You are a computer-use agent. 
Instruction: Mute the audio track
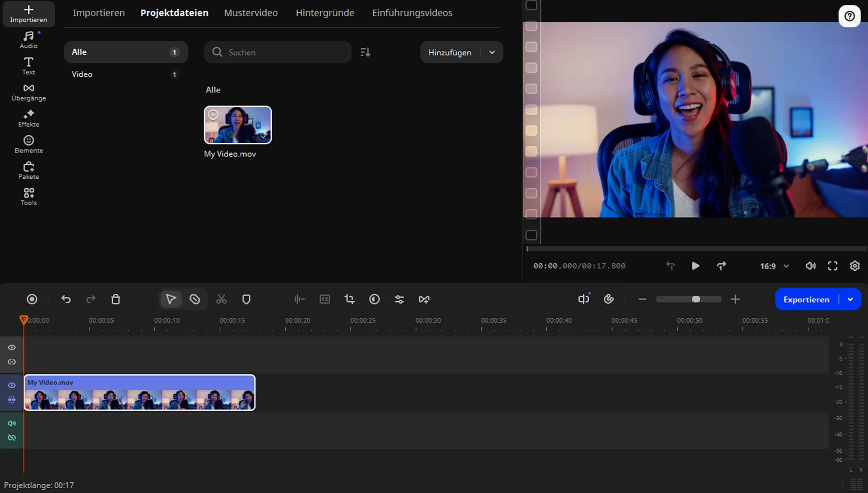tap(12, 423)
